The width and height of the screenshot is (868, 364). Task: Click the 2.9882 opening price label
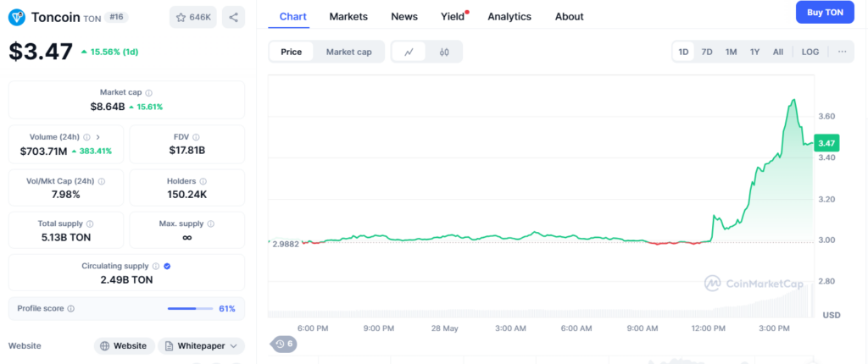(x=287, y=244)
